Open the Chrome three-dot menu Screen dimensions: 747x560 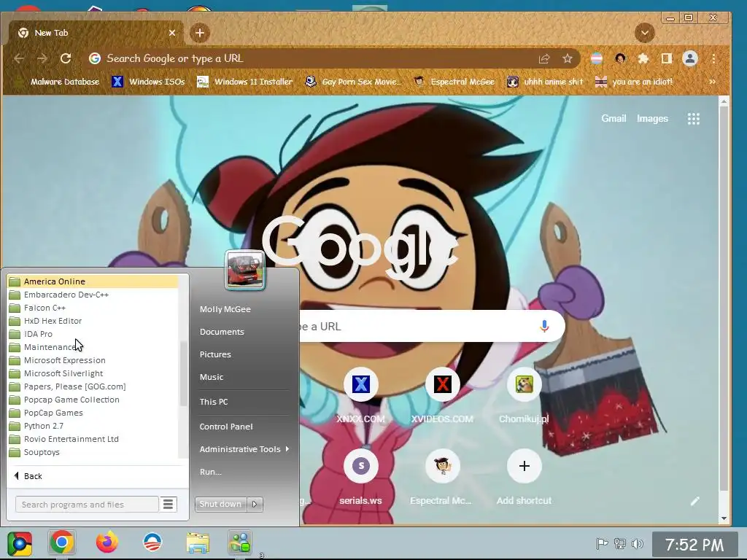pyautogui.click(x=713, y=58)
